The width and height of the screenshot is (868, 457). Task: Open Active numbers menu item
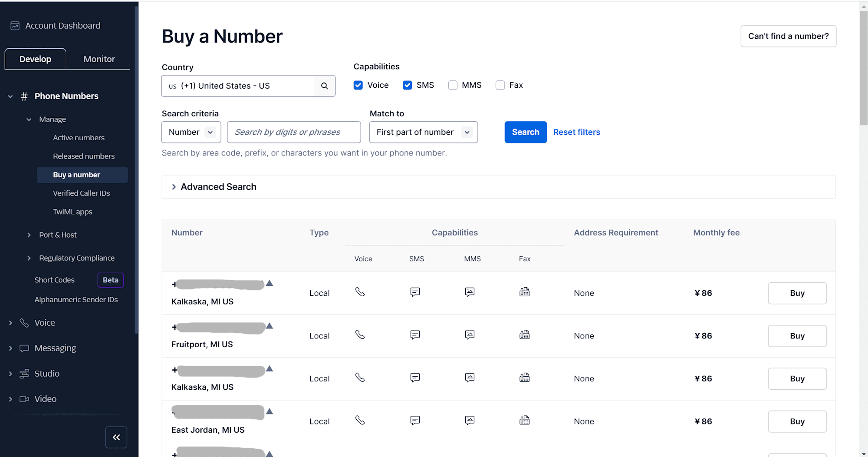tap(79, 138)
